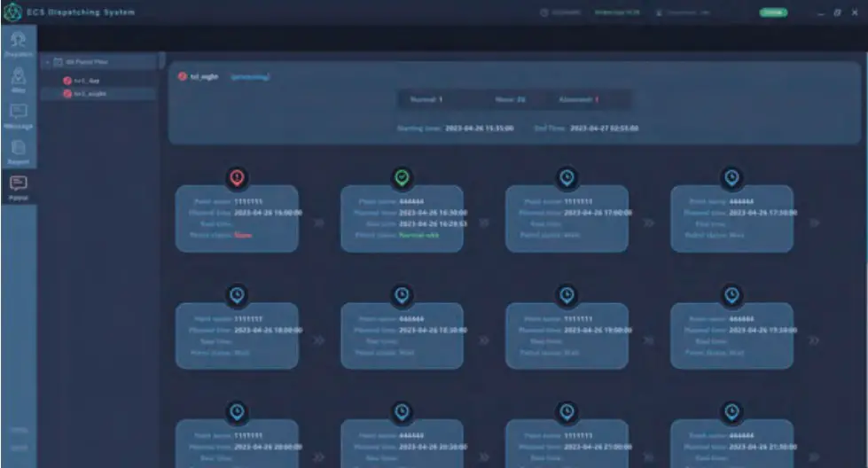Open the patrol card planned for 16:30:00
The width and height of the screenshot is (868, 468).
point(402,219)
